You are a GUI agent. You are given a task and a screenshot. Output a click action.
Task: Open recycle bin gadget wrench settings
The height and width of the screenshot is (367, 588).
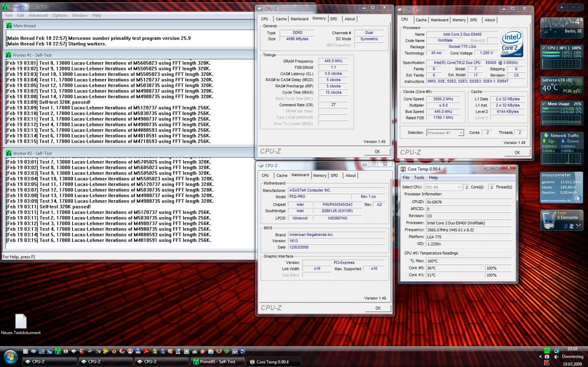click(579, 226)
